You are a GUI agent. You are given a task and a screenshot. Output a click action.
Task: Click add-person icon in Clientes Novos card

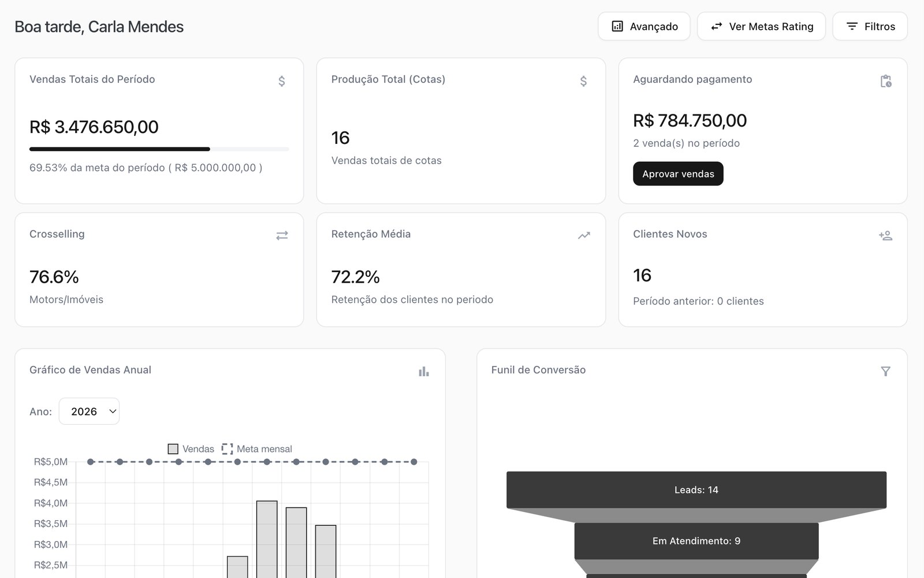pos(885,235)
